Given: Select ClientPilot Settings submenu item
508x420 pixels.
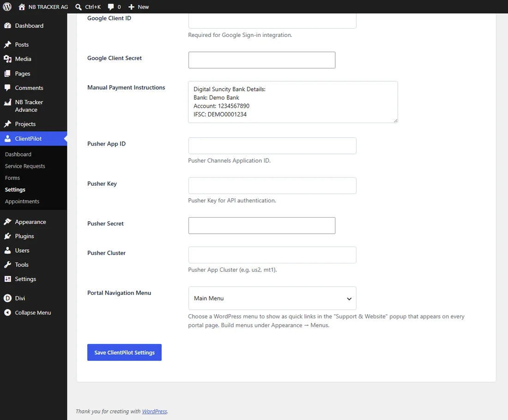Looking at the screenshot, I should pos(15,189).
